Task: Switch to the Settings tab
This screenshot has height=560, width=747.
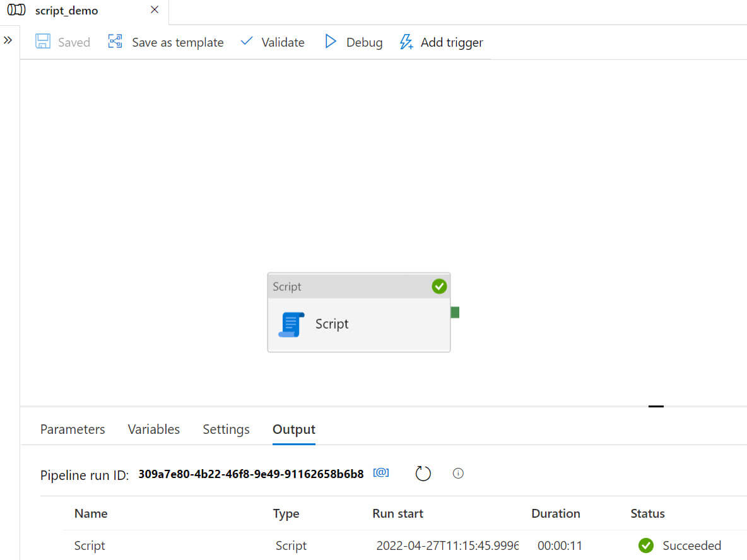Action: click(226, 429)
